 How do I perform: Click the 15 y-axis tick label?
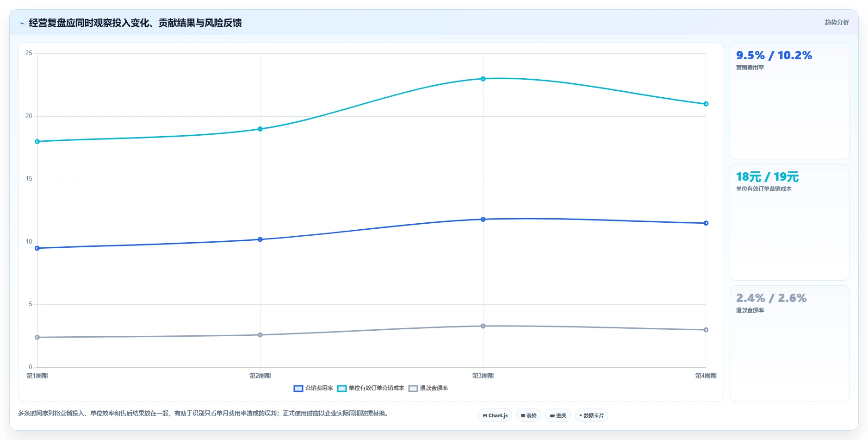[x=29, y=179]
